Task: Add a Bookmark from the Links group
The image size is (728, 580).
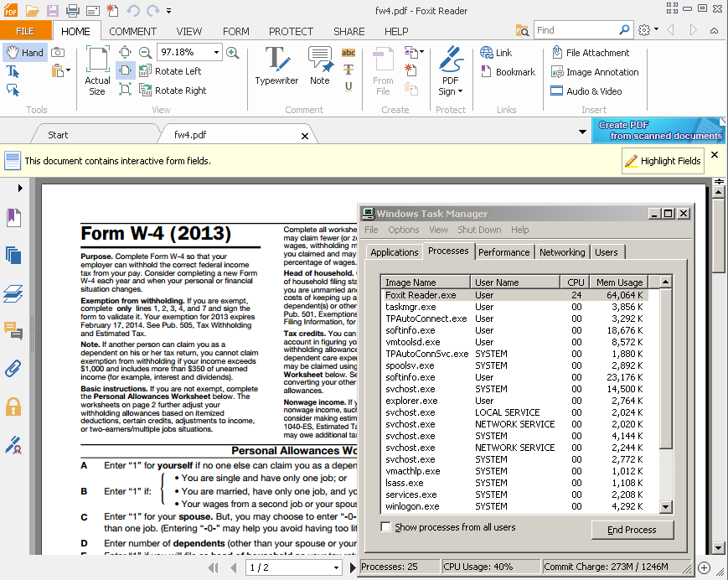Action: coord(508,72)
